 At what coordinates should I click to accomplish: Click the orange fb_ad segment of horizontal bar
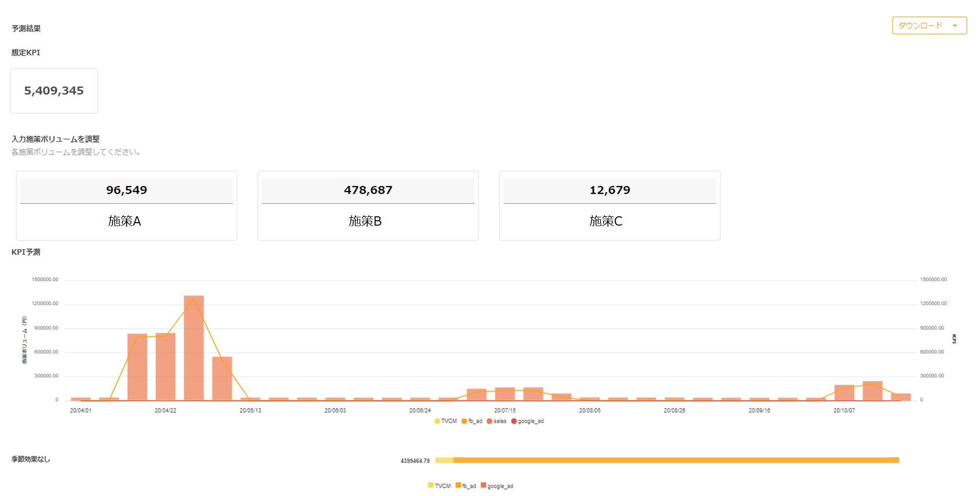[x=676, y=460]
